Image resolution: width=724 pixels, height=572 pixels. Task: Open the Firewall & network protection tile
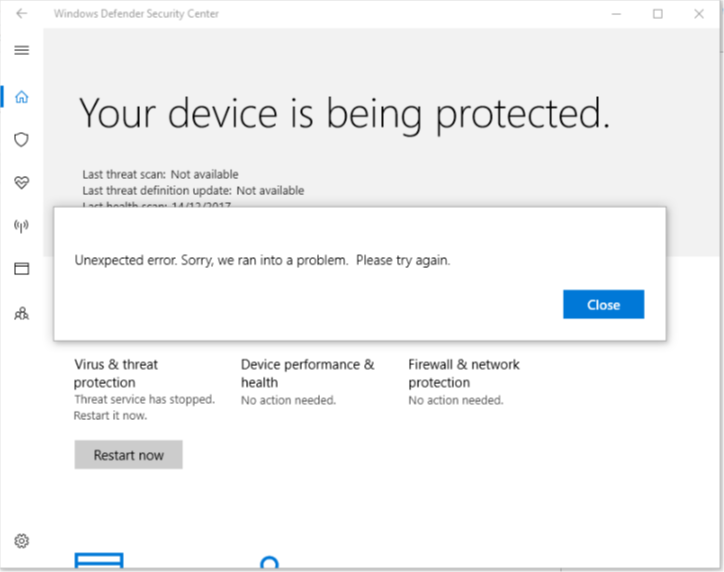pos(463,373)
